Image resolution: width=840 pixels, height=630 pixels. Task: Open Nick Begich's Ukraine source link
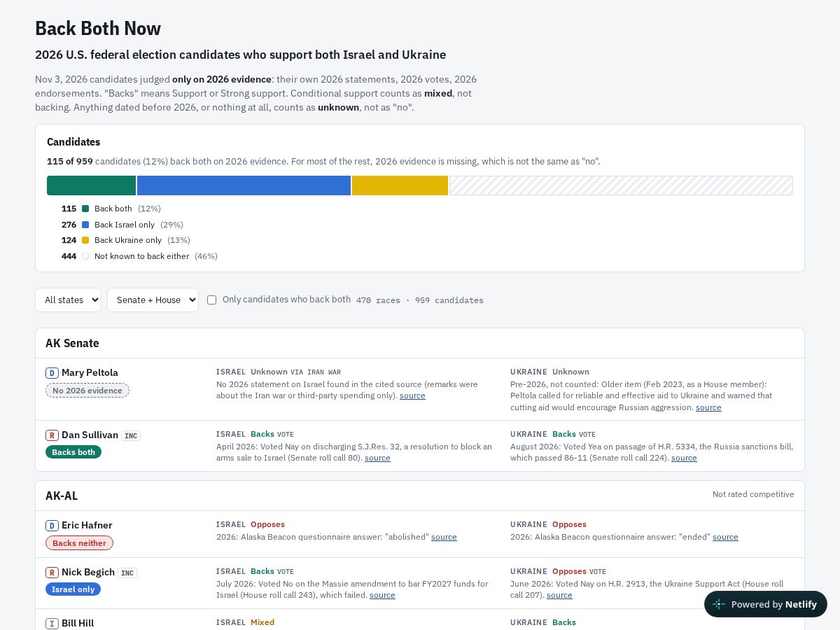point(559,595)
